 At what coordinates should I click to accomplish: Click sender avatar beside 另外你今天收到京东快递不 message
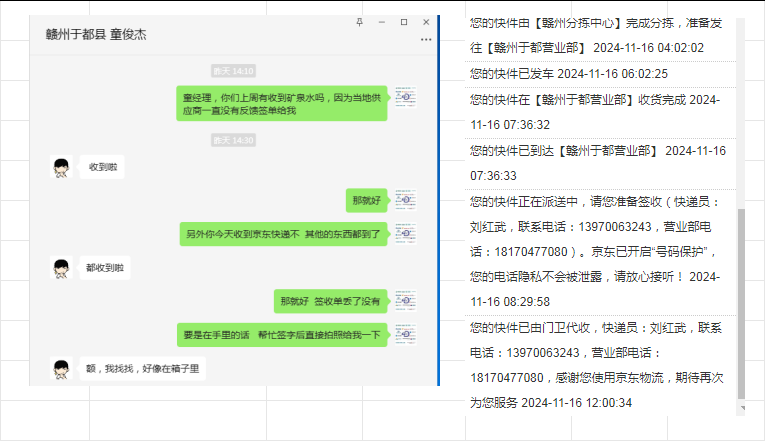[405, 234]
